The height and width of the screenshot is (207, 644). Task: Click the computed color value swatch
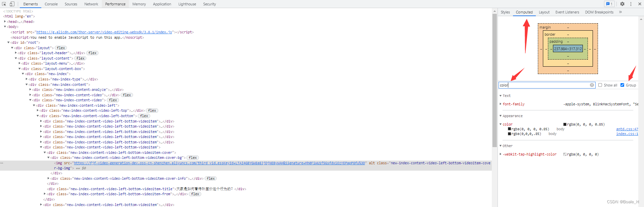click(565, 124)
